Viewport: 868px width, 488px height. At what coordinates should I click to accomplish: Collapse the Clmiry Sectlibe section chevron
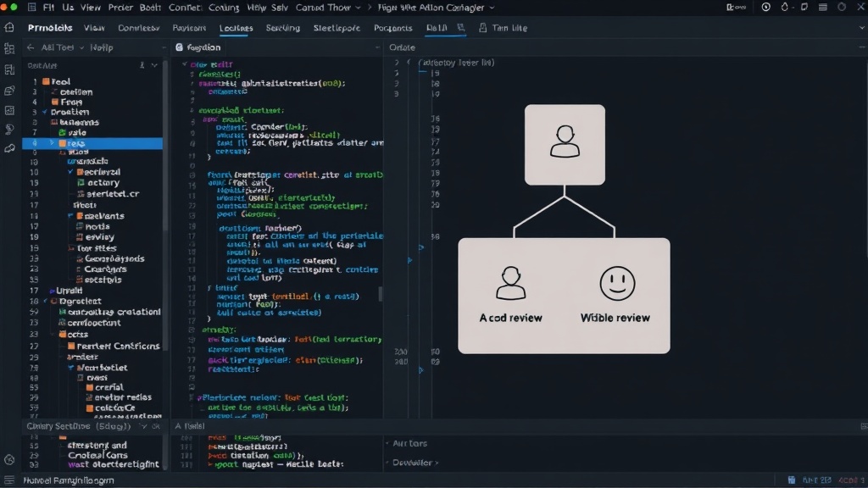coord(143,426)
